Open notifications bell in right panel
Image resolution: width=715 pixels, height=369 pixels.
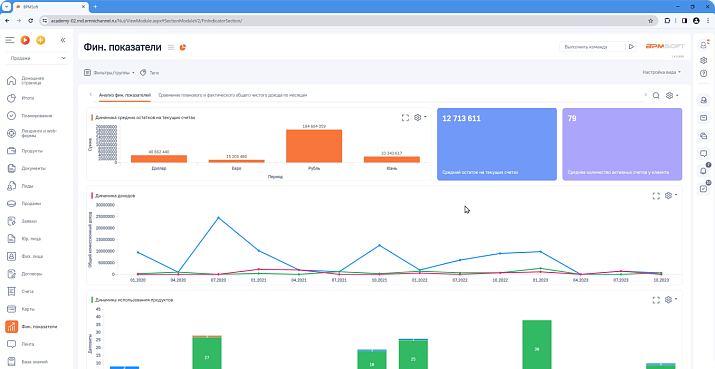coord(703,171)
